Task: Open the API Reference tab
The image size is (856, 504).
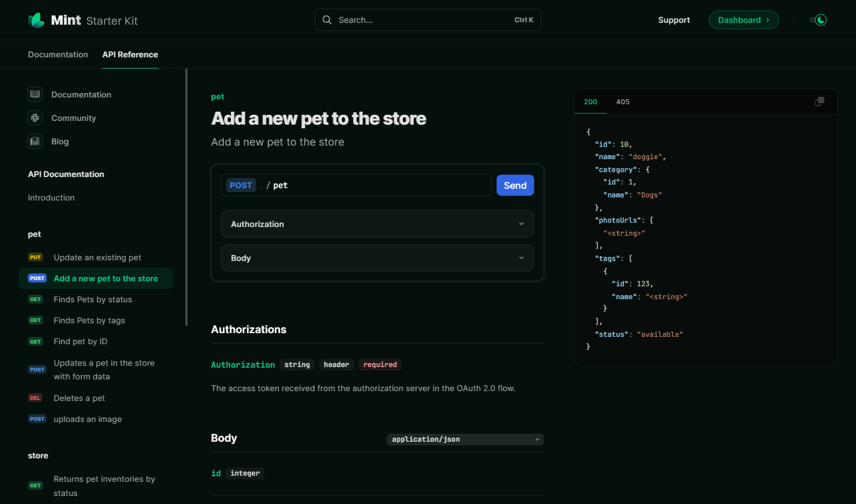Action: point(130,54)
